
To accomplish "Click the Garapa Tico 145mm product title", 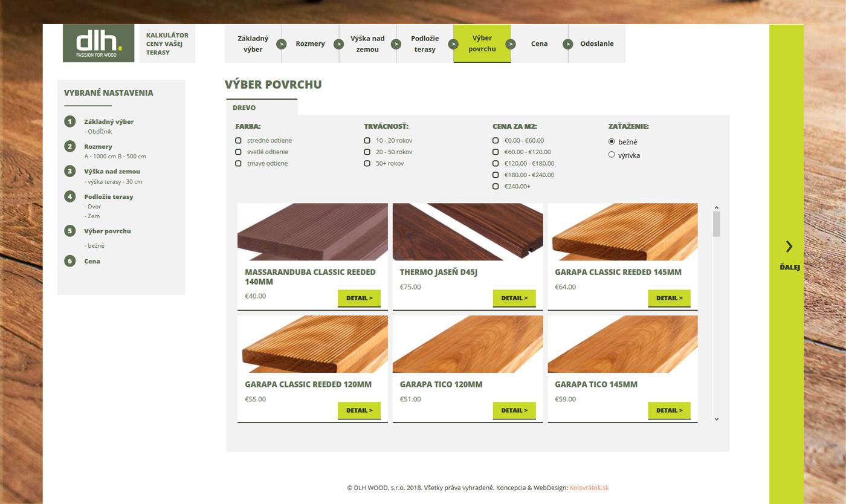I will point(596,384).
